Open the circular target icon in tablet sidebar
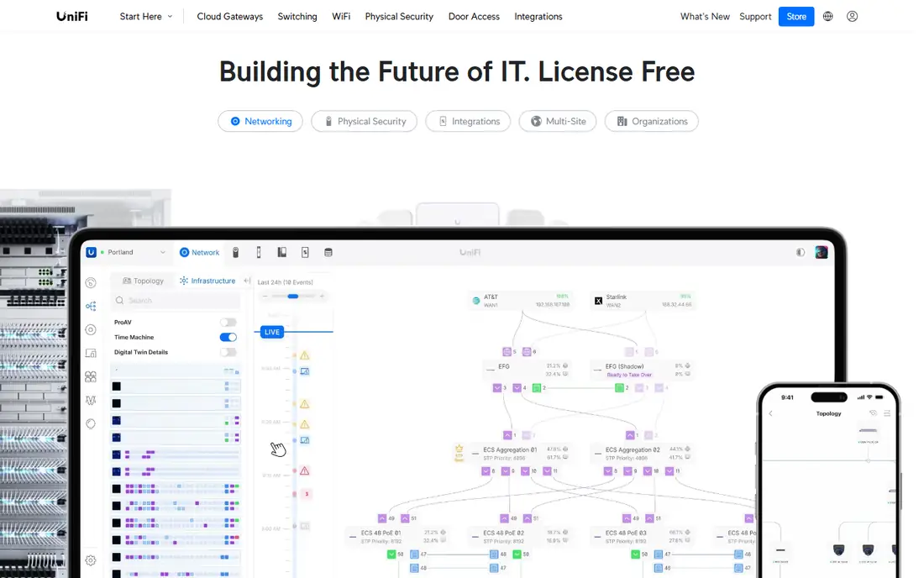 tap(90, 329)
